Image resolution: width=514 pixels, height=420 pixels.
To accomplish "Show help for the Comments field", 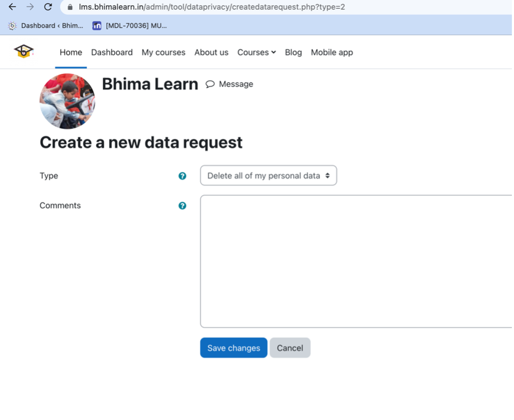I will tap(182, 206).
